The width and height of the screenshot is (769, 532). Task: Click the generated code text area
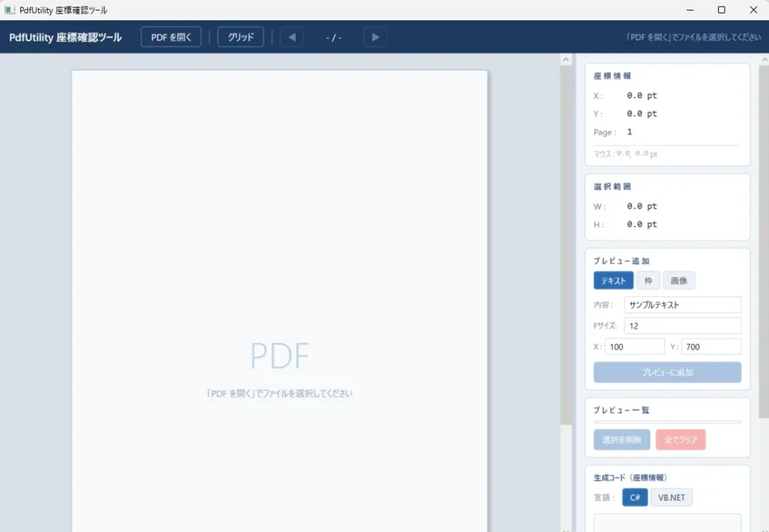[668, 523]
